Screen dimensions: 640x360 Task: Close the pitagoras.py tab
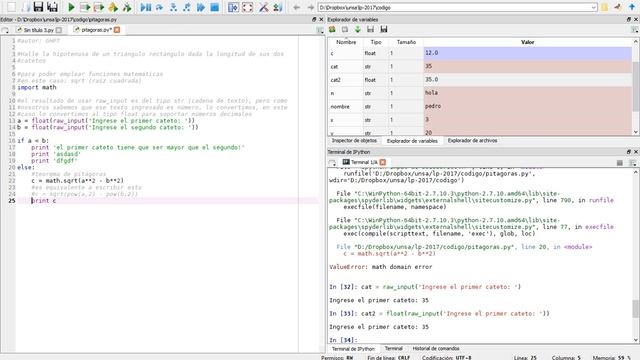[117, 30]
